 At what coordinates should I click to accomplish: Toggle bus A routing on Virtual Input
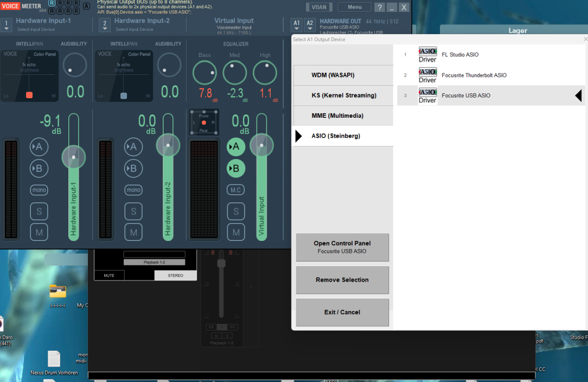[235, 146]
